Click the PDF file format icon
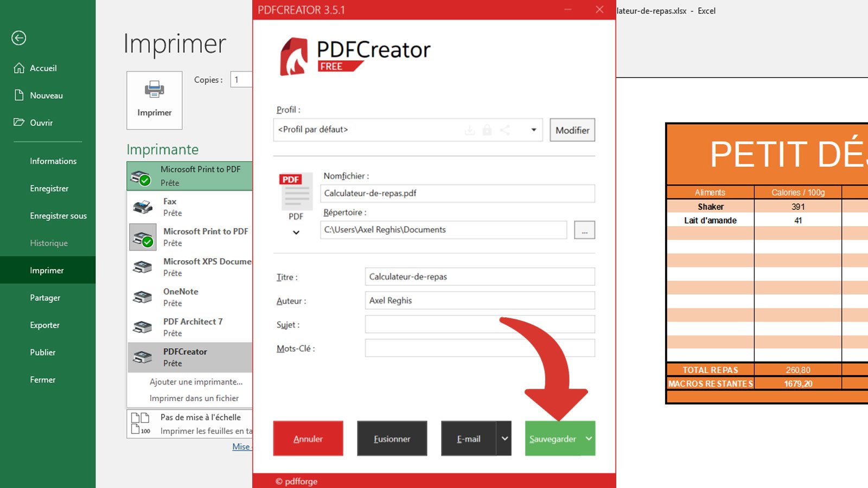Screen dimensions: 868x488 click(296, 191)
